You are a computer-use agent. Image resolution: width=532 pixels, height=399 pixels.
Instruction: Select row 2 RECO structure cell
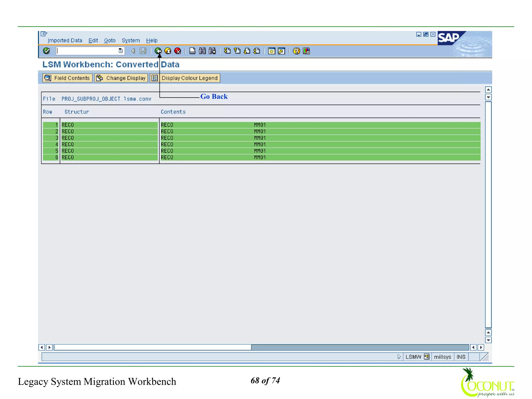point(109,131)
